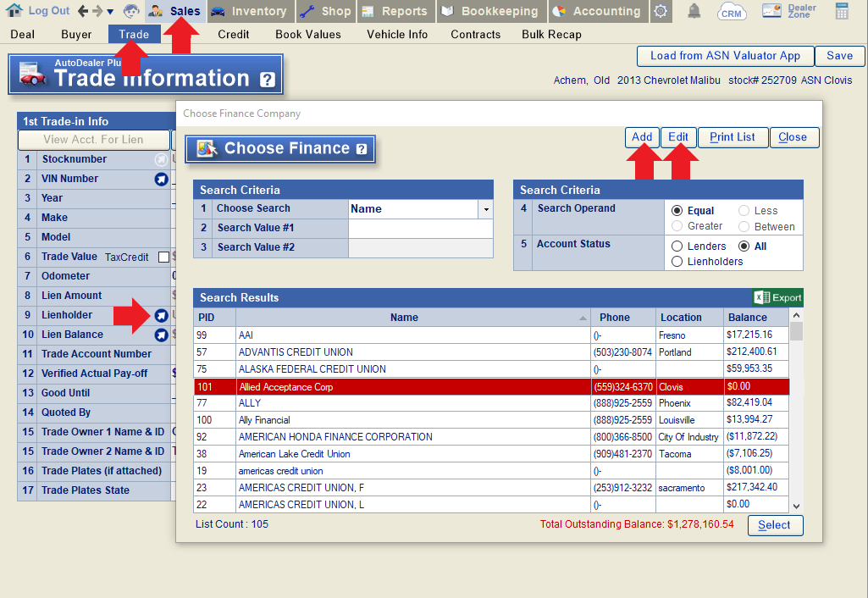Select the Between search operand
Viewport: 868px width, 598px height.
[744, 226]
